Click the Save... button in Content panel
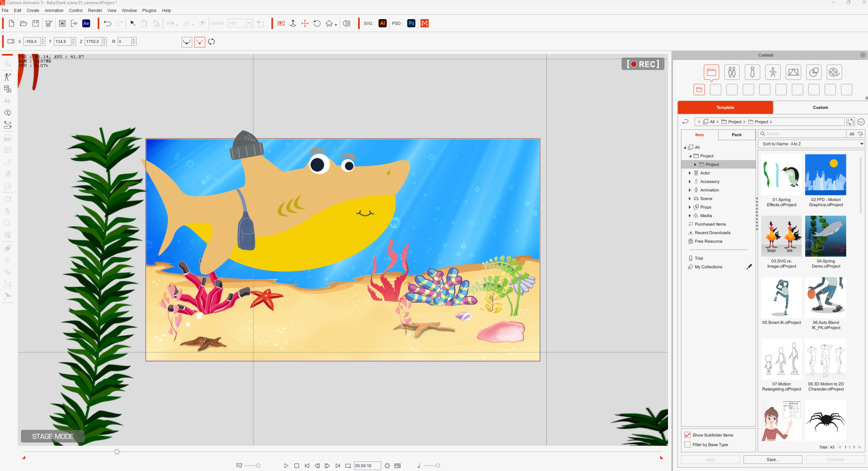This screenshot has width=868, height=471. 773,460
